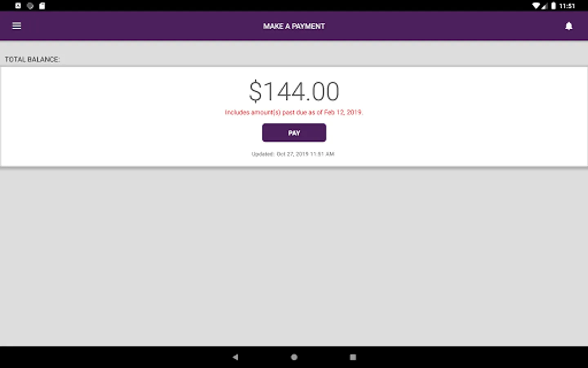This screenshot has height=368, width=588.
Task: Tap the white total balance card
Action: [294, 117]
